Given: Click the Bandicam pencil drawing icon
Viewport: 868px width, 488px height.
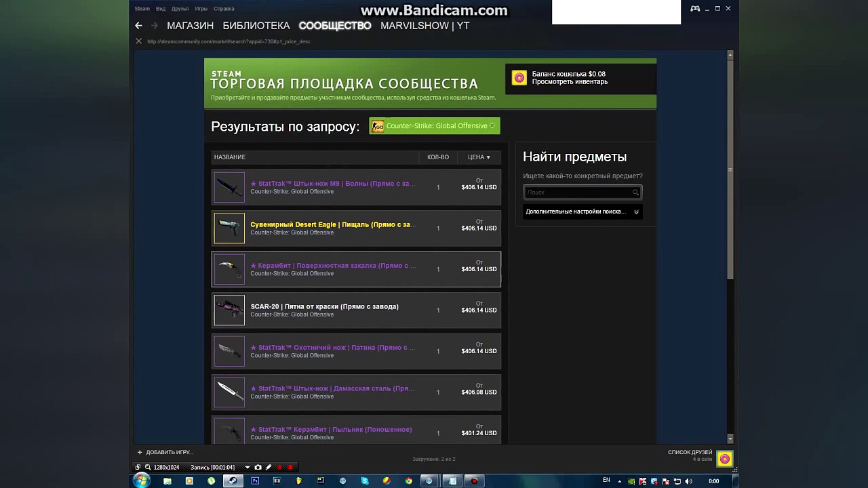Looking at the screenshot, I should click(x=269, y=467).
